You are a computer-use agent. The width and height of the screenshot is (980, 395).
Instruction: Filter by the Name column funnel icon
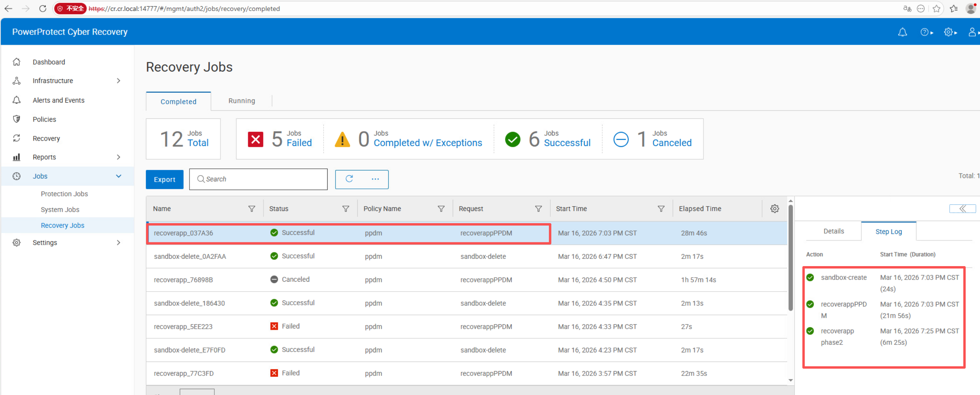coord(252,208)
